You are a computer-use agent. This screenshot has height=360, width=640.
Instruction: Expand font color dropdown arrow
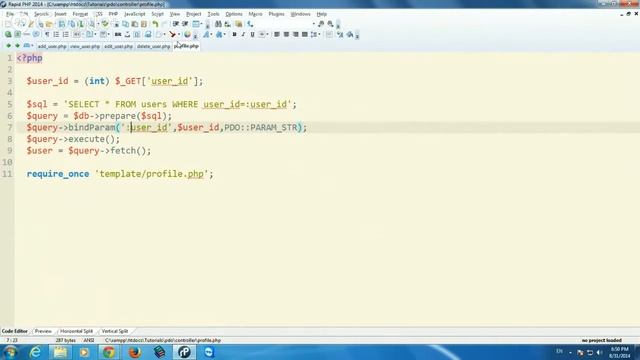[211, 34]
